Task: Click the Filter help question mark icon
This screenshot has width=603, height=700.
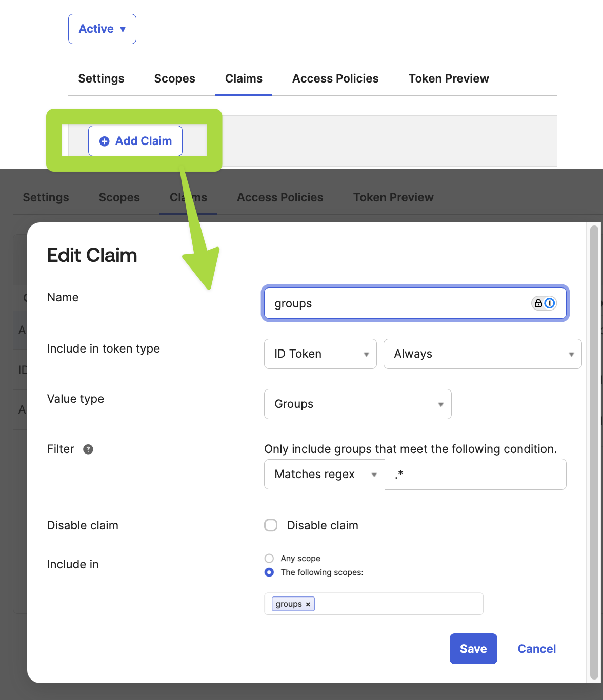Action: coord(88,449)
